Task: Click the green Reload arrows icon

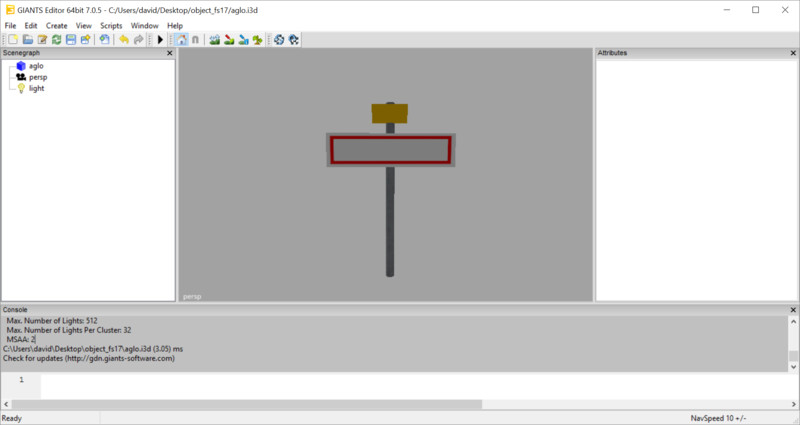Action: pos(57,39)
